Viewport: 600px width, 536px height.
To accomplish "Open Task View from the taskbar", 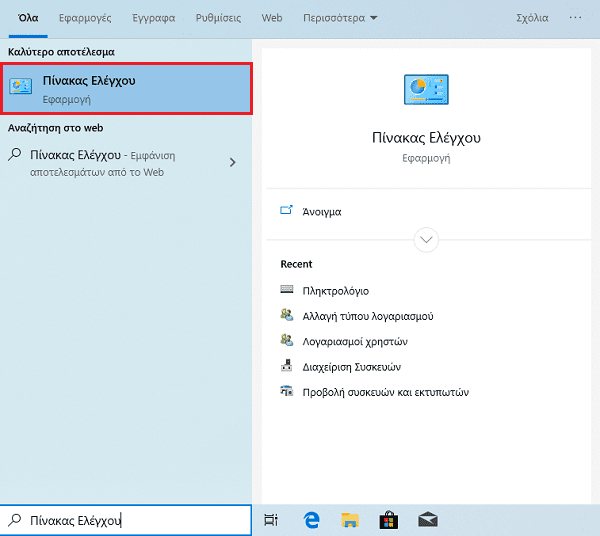I will 271,520.
